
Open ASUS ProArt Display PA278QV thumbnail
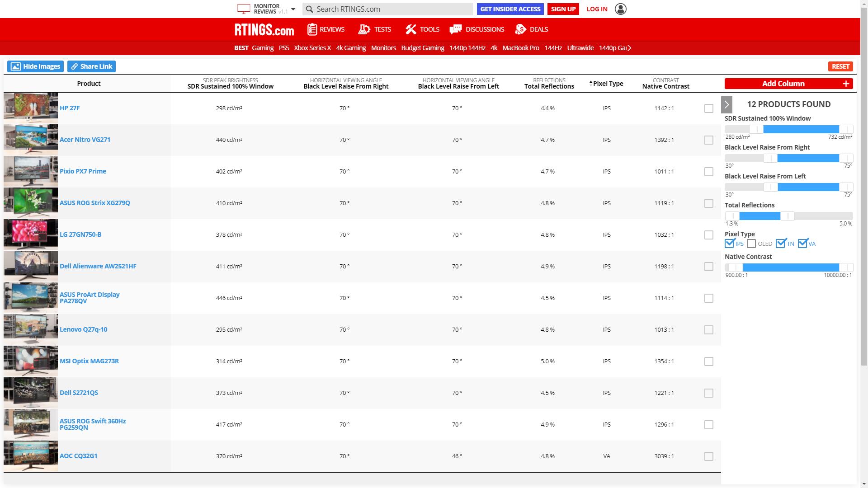tap(31, 298)
